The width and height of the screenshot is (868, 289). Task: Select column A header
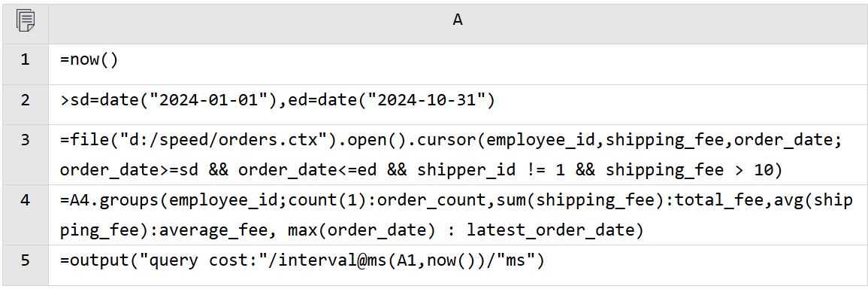pos(457,20)
